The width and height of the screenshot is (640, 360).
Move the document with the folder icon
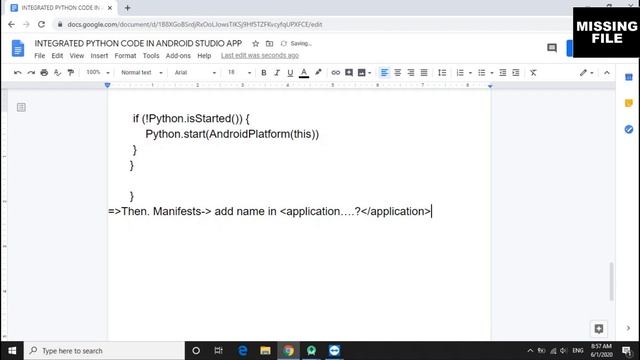[x=269, y=43]
